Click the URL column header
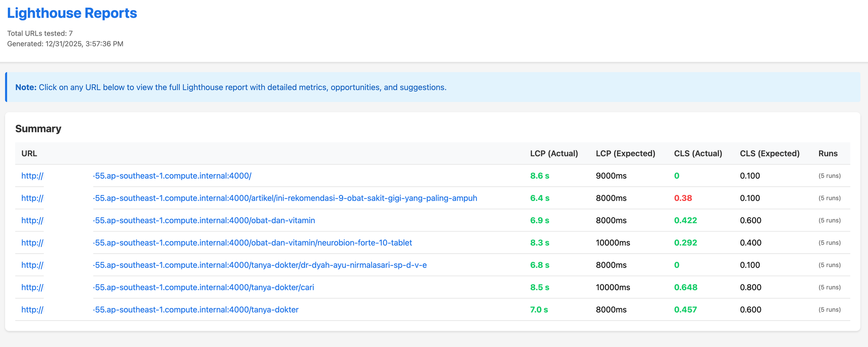The image size is (868, 347). [x=29, y=153]
